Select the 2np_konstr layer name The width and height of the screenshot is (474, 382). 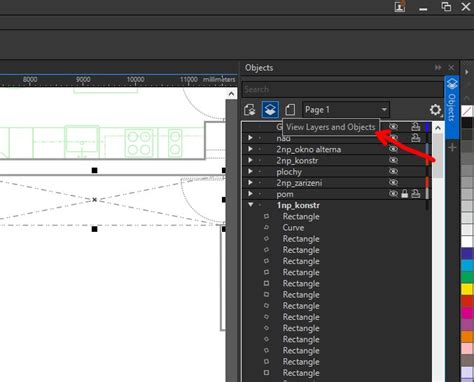tap(297, 161)
